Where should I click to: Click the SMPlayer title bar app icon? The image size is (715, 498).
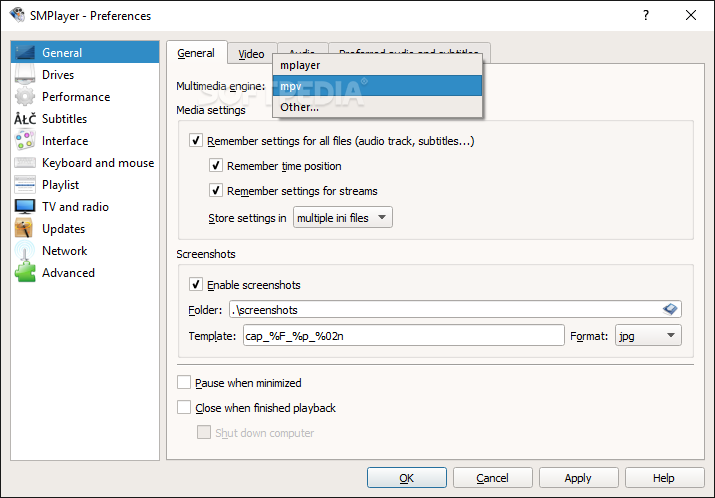17,15
